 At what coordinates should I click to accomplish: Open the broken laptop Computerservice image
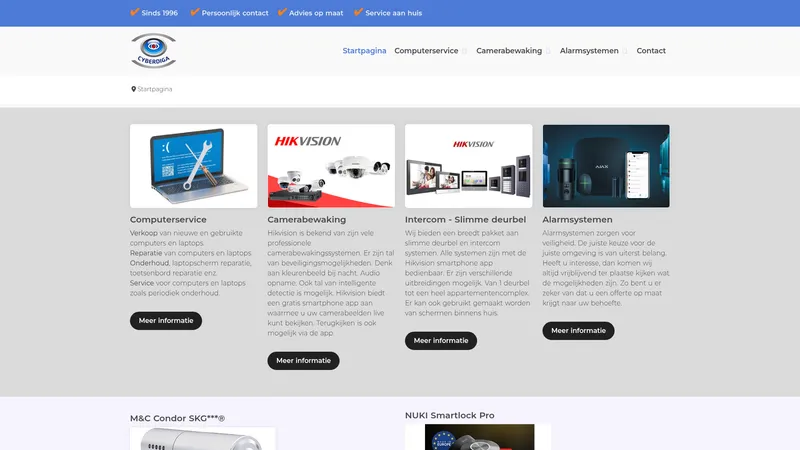tap(193, 166)
